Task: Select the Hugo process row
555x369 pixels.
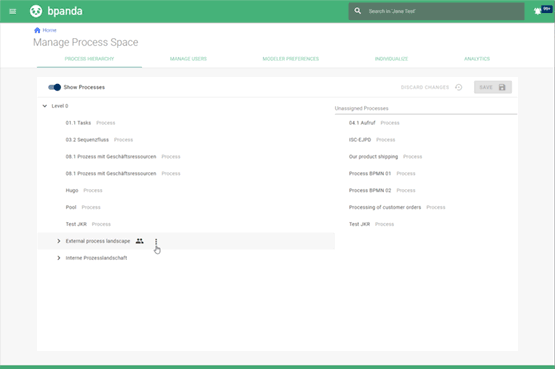Action: click(x=186, y=190)
